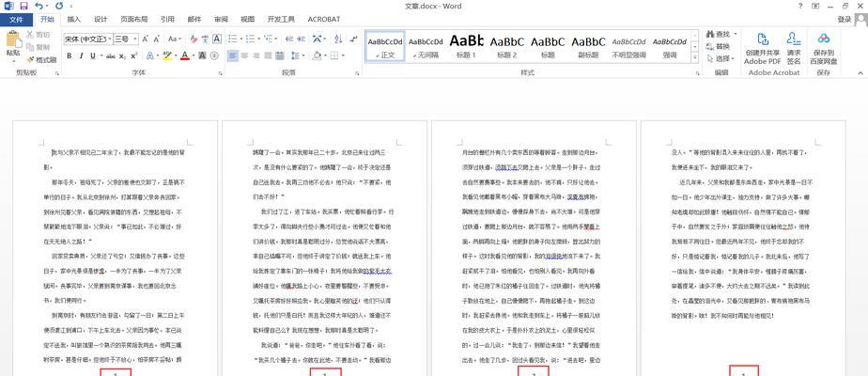The width and height of the screenshot is (868, 376).
Task: Open the Select (选择) dropdown
Action: 721,58
